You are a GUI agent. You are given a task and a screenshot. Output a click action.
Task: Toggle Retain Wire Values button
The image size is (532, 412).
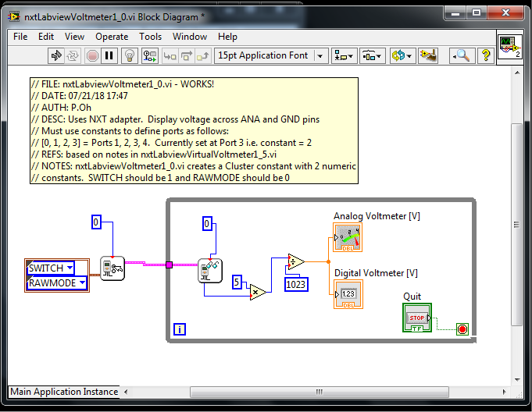point(150,55)
